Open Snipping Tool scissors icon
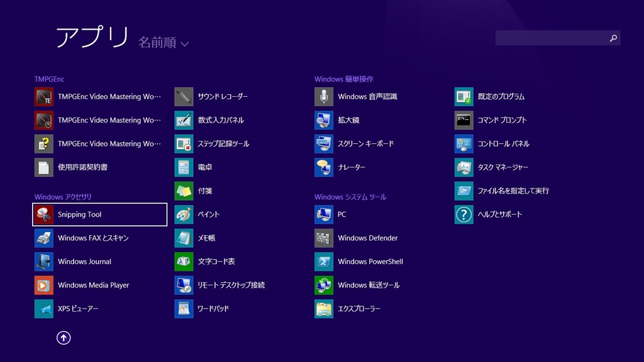644x362 pixels. pos(44,214)
